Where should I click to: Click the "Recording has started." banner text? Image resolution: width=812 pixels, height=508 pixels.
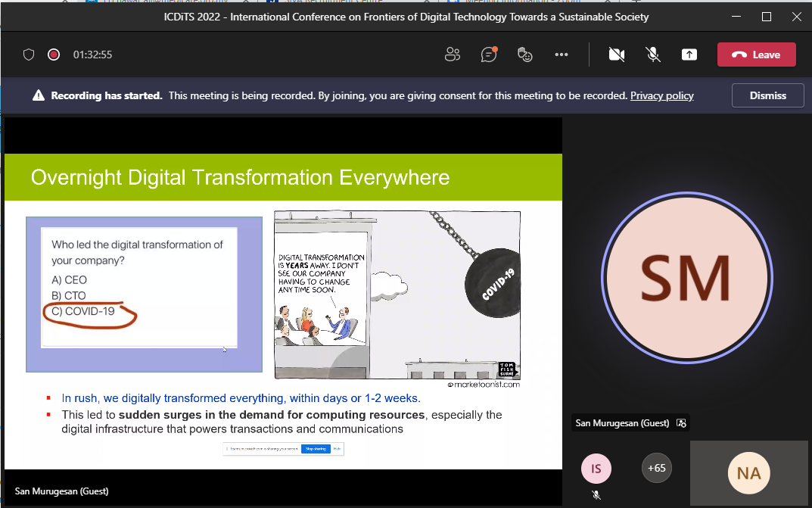(107, 96)
